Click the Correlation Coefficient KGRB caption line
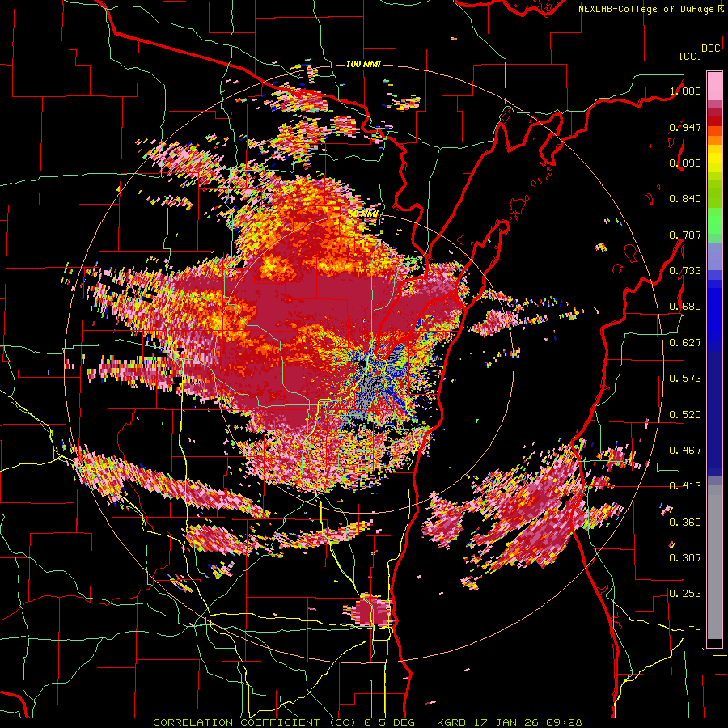This screenshot has width=728, height=728. tap(367, 722)
